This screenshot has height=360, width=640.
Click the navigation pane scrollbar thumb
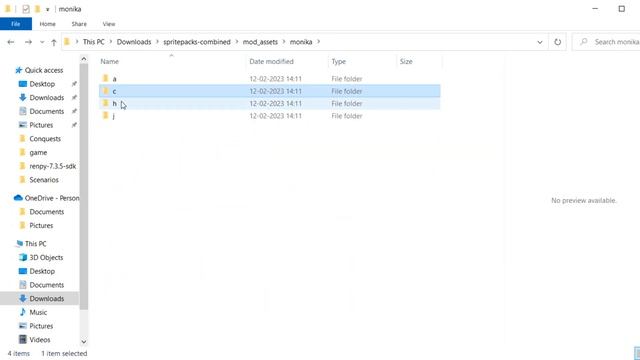click(x=84, y=186)
